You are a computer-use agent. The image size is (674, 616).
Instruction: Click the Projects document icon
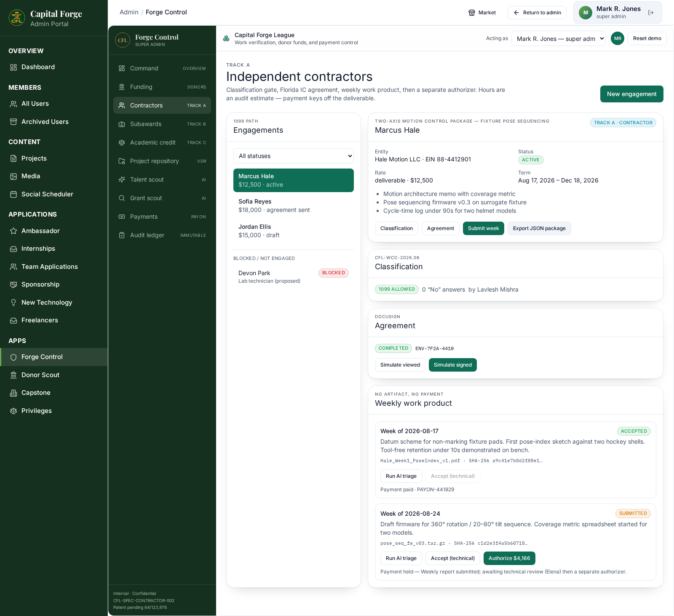pos(13,158)
